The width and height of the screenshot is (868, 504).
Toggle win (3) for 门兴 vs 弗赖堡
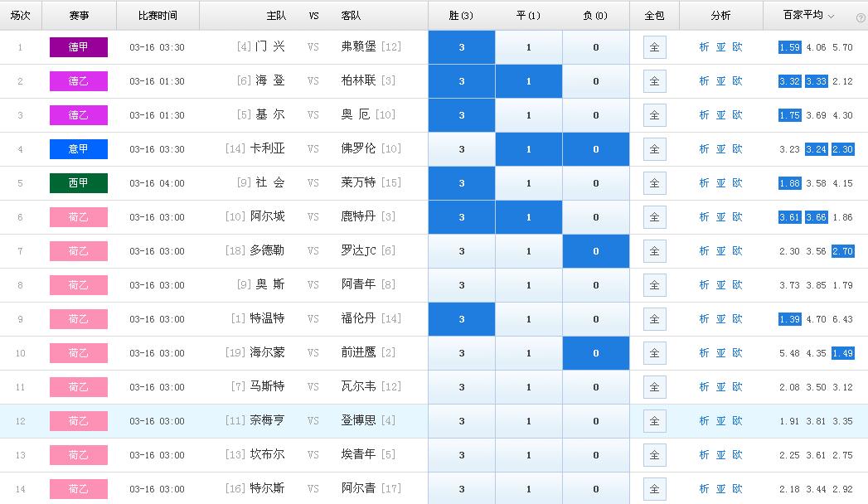click(x=462, y=47)
